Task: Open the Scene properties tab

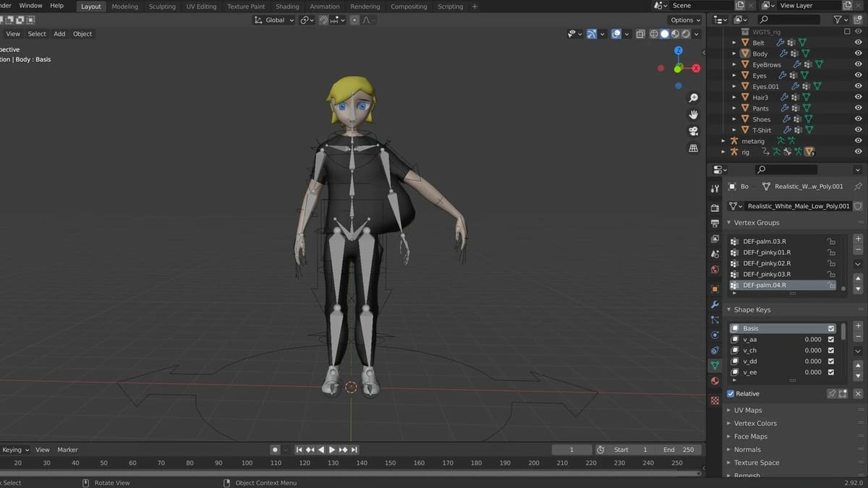Action: pos(715,254)
